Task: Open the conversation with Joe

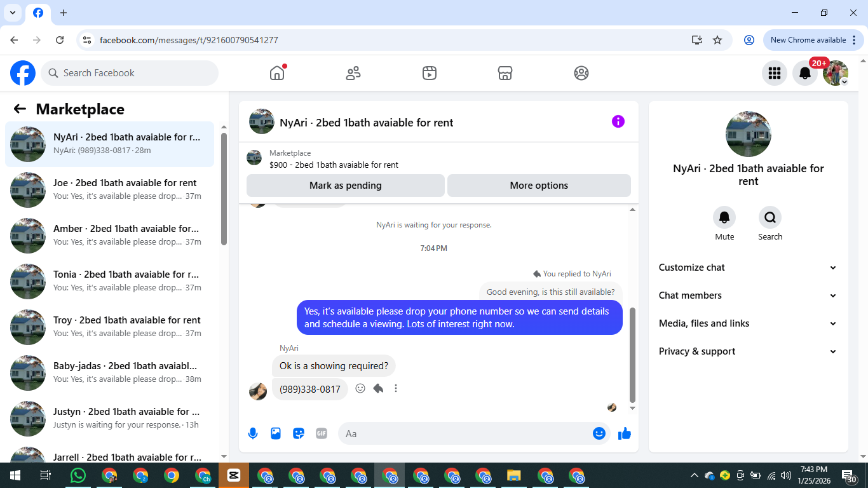Action: (x=109, y=190)
